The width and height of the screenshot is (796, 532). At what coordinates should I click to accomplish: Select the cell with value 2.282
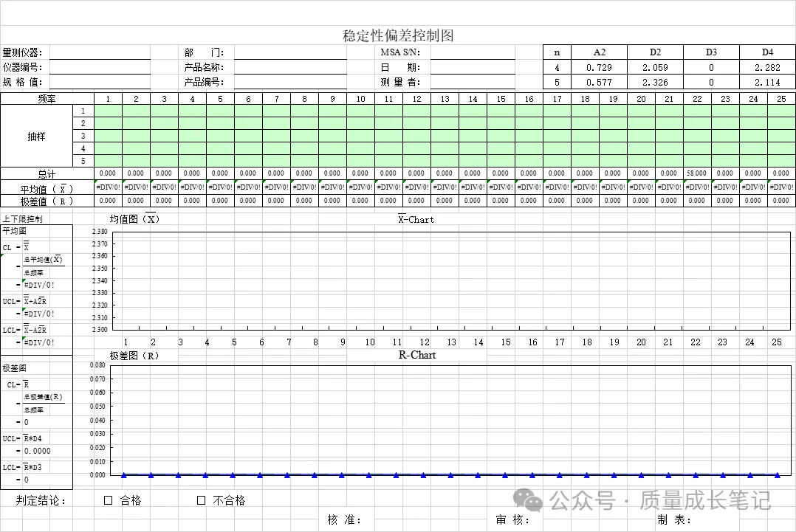(768, 67)
